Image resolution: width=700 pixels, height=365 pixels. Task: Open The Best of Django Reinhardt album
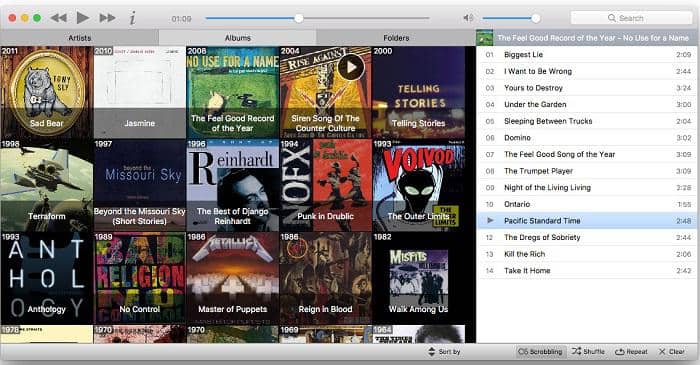pyautogui.click(x=232, y=185)
